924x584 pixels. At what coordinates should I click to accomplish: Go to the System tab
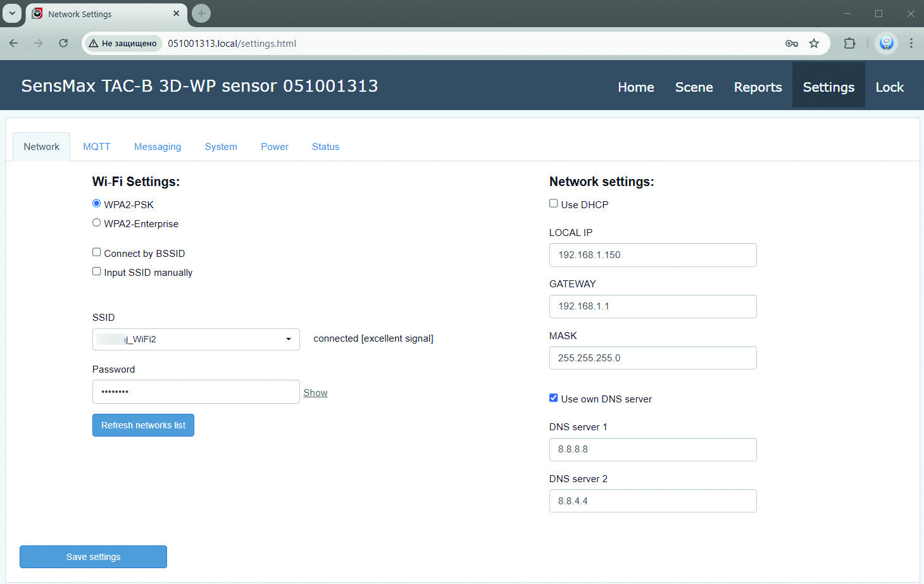coord(221,147)
